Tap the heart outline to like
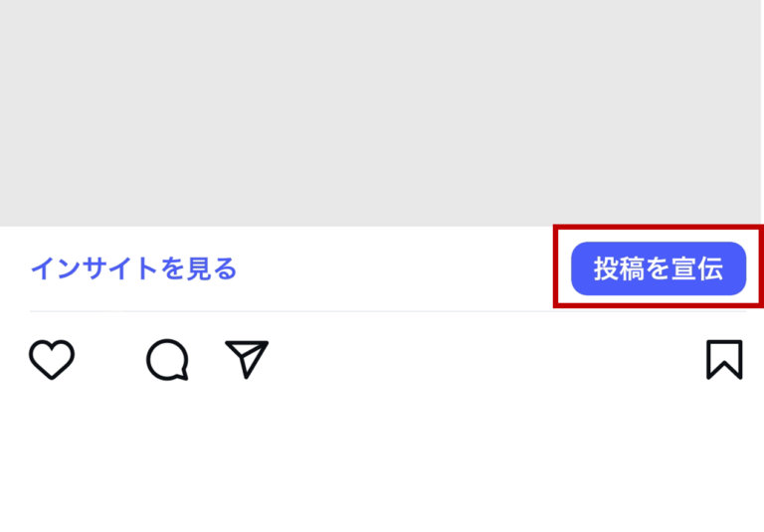 click(x=52, y=360)
